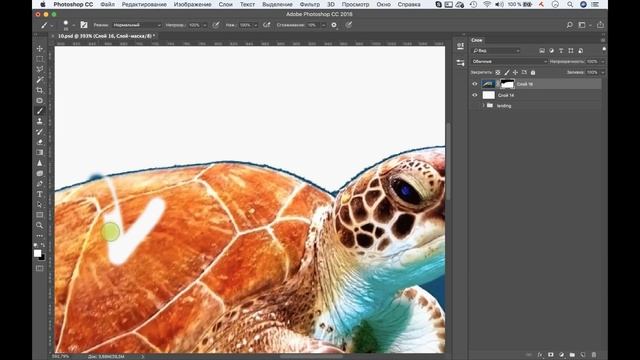This screenshot has height=360, width=640.
Task: Expand the landing layer group
Action: tap(483, 105)
